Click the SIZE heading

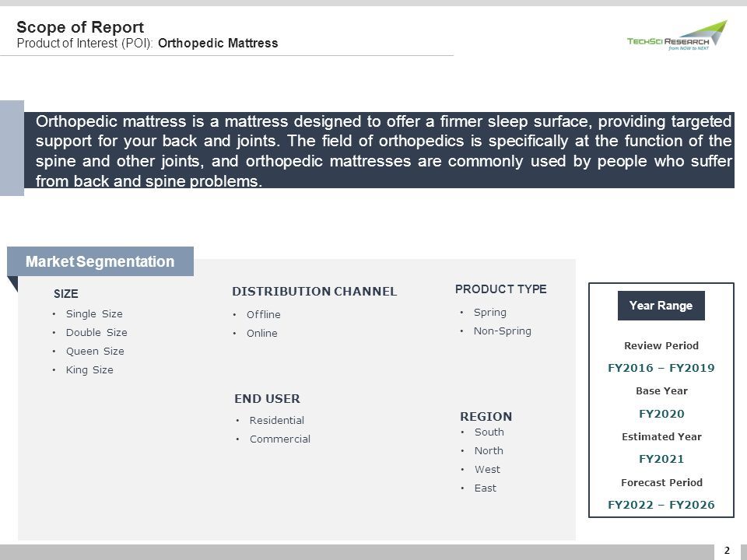[x=65, y=294]
